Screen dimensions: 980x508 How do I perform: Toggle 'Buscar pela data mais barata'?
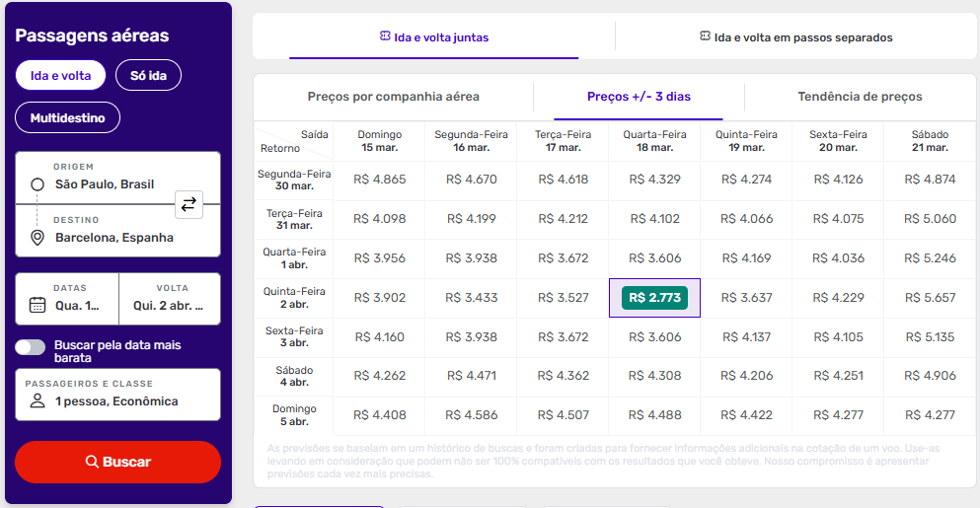pos(31,346)
